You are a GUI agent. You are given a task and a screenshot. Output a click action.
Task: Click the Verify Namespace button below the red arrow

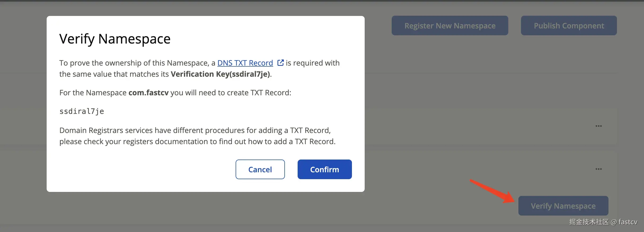pyautogui.click(x=563, y=206)
